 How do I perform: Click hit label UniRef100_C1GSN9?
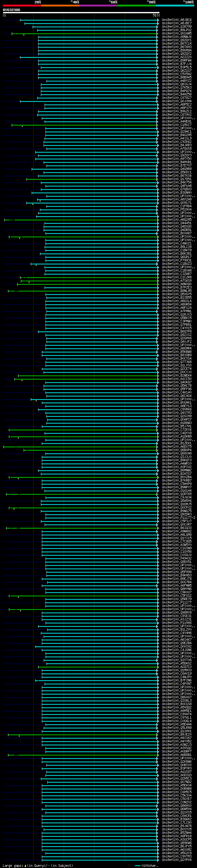pos(177,548)
